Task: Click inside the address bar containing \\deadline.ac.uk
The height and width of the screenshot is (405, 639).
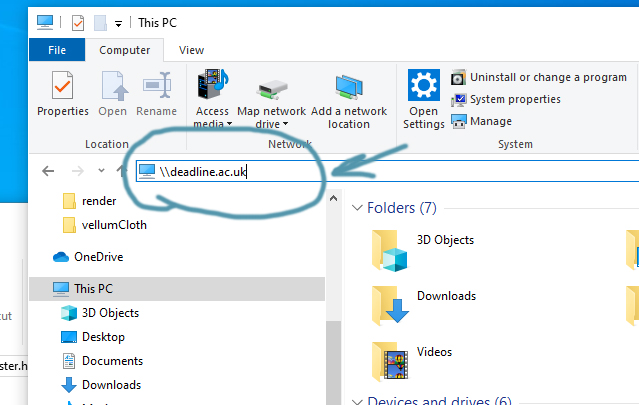Action: 387,171
